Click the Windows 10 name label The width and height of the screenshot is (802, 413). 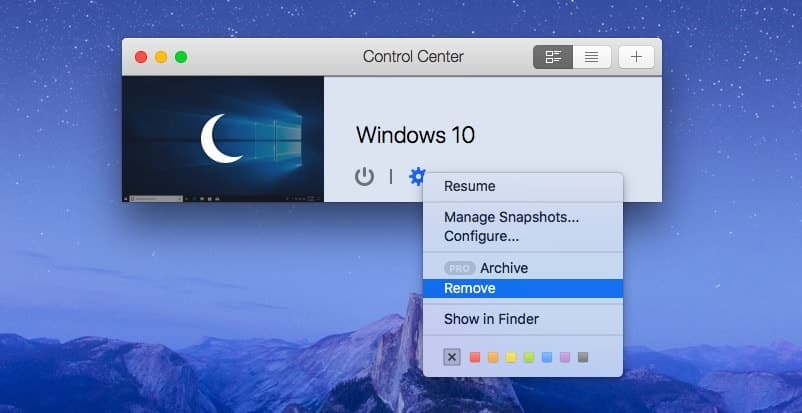click(415, 136)
